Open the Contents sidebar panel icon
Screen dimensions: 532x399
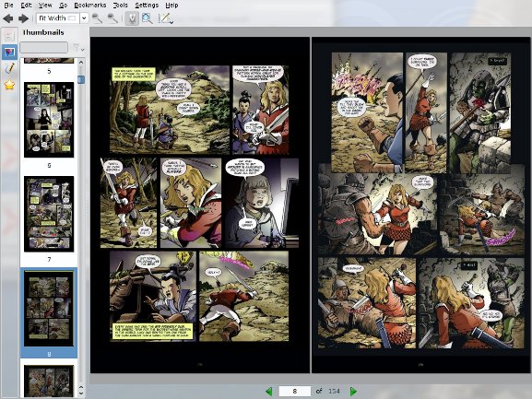[x=9, y=35]
